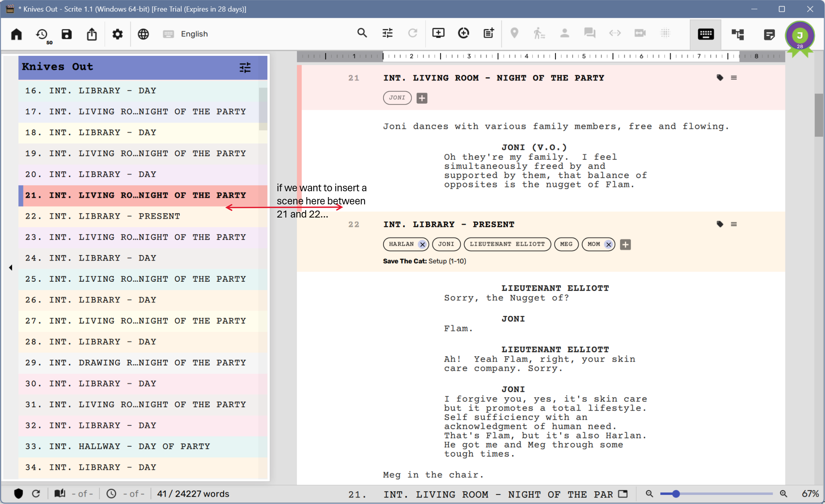Viewport: 825px width, 504px height.
Task: Select the Character paragraph person icon
Action: tap(565, 33)
